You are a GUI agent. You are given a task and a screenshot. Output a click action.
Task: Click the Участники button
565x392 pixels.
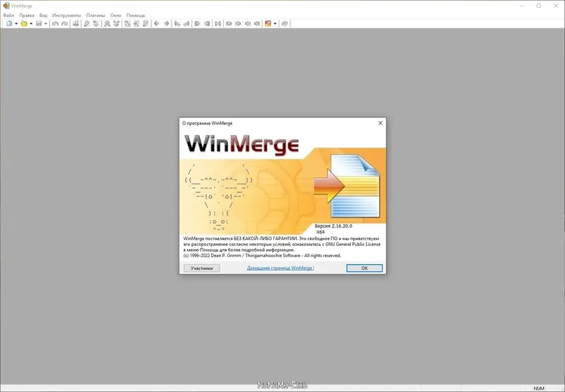tap(202, 268)
